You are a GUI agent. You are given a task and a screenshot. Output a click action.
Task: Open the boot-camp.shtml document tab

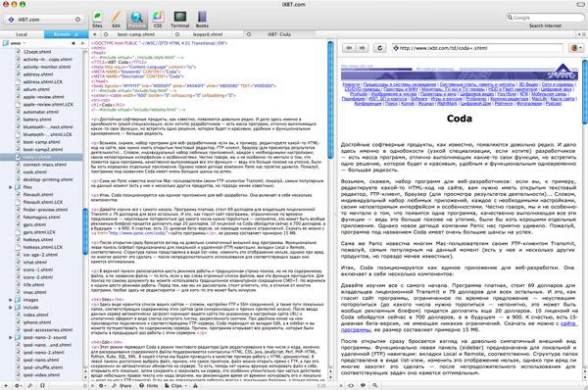coord(136,34)
